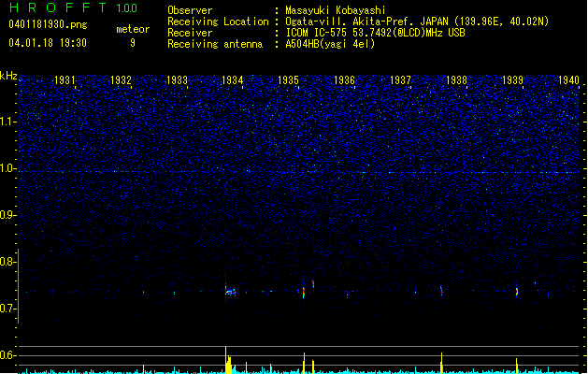Click the 0.6 kHz frequency label
Viewport: 588px width, 374px height.
click(x=8, y=355)
